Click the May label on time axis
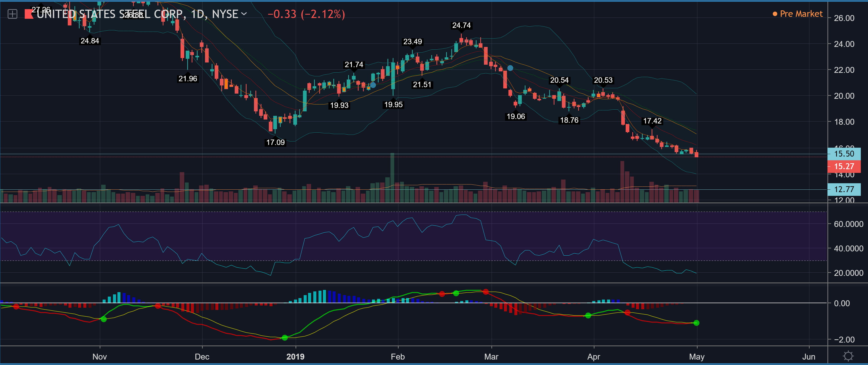Image resolution: width=868 pixels, height=365 pixels. pos(696,357)
